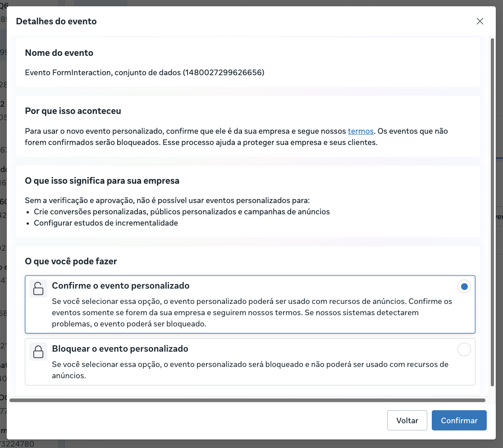Click the closed padlock icon
The image size is (503, 448).
[38, 351]
